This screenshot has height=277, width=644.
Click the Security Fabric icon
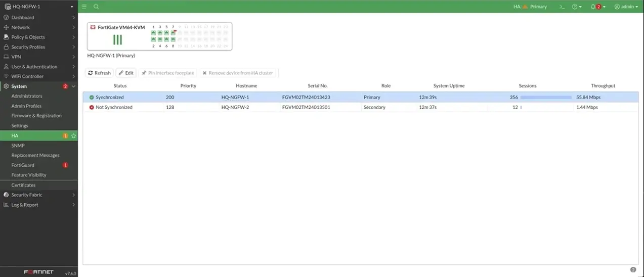click(x=6, y=195)
